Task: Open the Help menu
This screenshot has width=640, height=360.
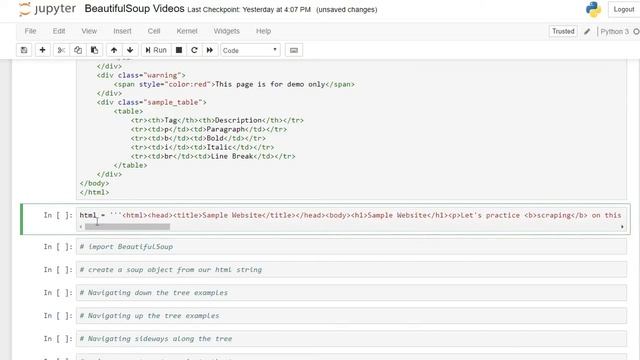Action: 263,31
